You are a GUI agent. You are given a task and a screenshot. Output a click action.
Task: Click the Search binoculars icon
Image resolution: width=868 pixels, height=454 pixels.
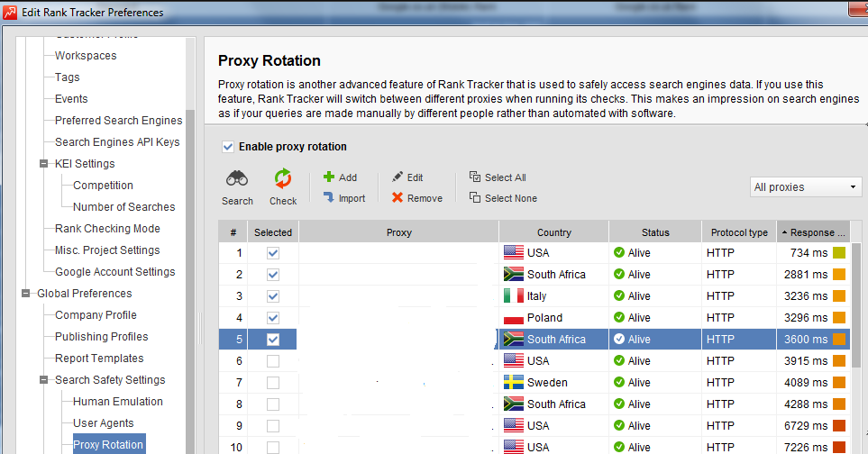tap(237, 178)
